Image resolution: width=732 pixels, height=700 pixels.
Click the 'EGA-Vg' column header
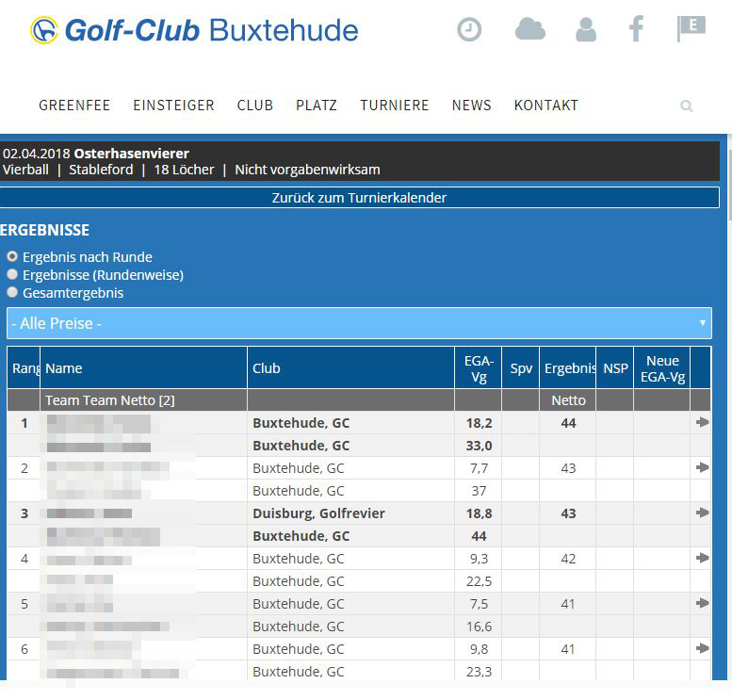pyautogui.click(x=479, y=368)
